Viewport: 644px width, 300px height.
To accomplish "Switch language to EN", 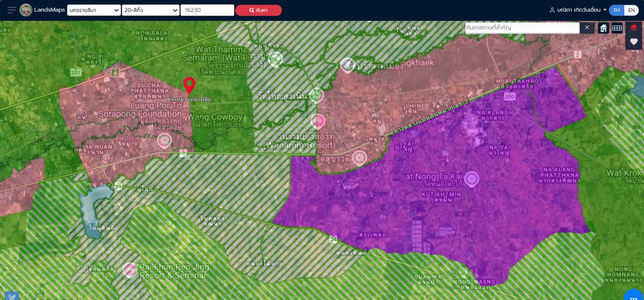I will pos(631,10).
